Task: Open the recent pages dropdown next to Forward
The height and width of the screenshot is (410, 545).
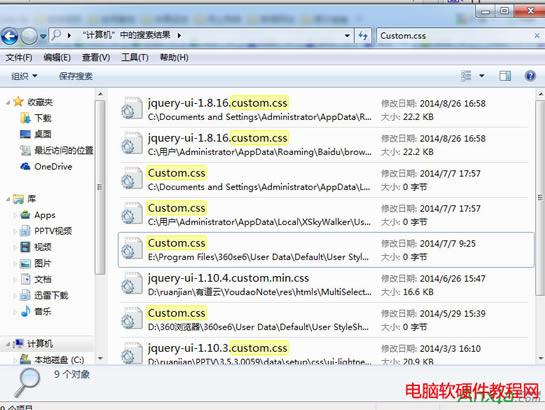Action: (x=43, y=36)
